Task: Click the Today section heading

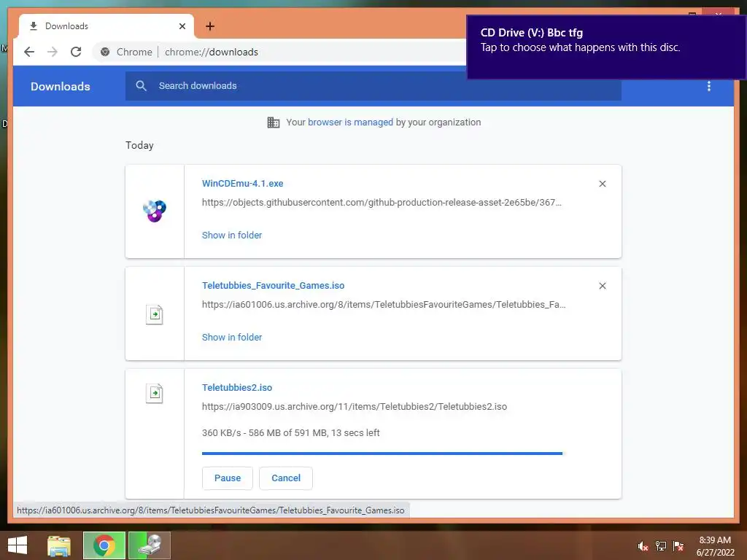Action: (139, 145)
